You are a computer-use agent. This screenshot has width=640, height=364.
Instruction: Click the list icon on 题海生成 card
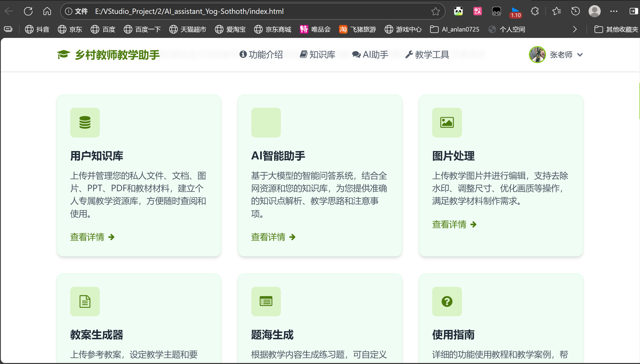tap(266, 301)
